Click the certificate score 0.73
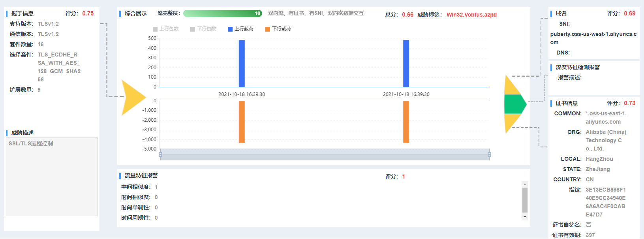This screenshot has width=644, height=239. pyautogui.click(x=630, y=103)
